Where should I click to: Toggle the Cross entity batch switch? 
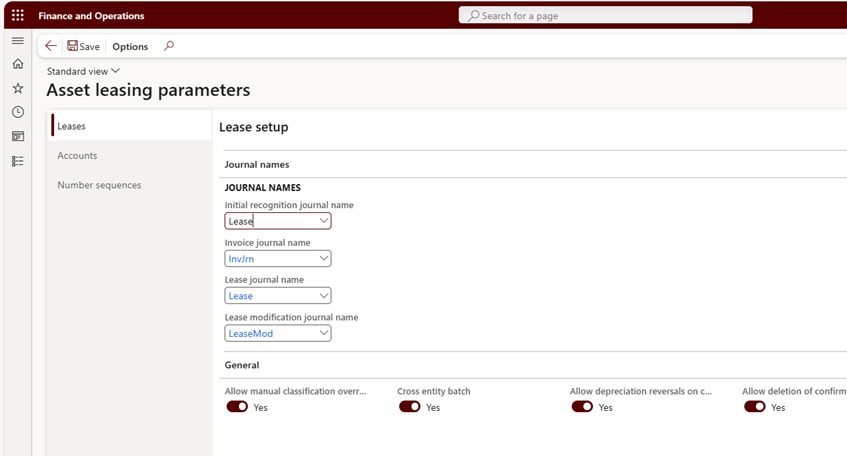point(409,406)
